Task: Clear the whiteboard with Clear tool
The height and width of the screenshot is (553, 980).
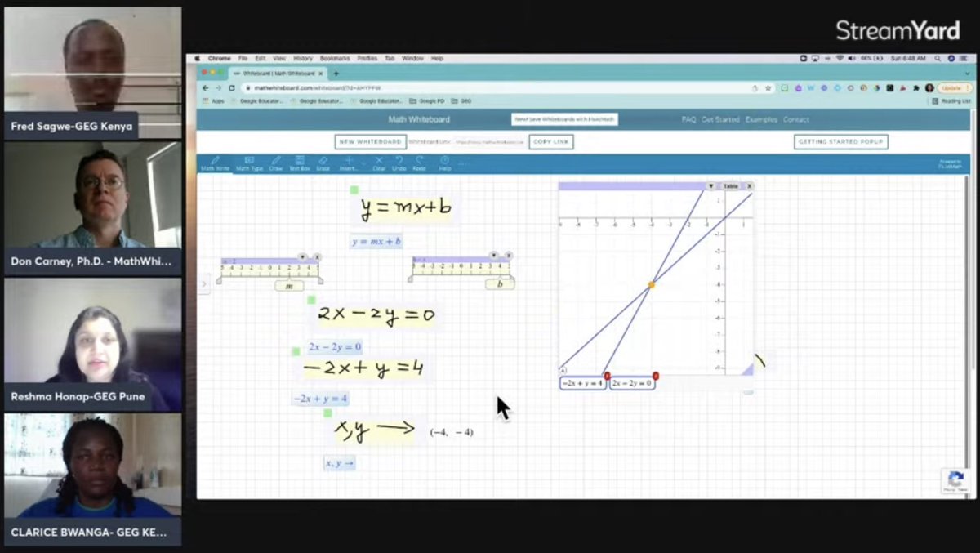Action: (x=379, y=163)
